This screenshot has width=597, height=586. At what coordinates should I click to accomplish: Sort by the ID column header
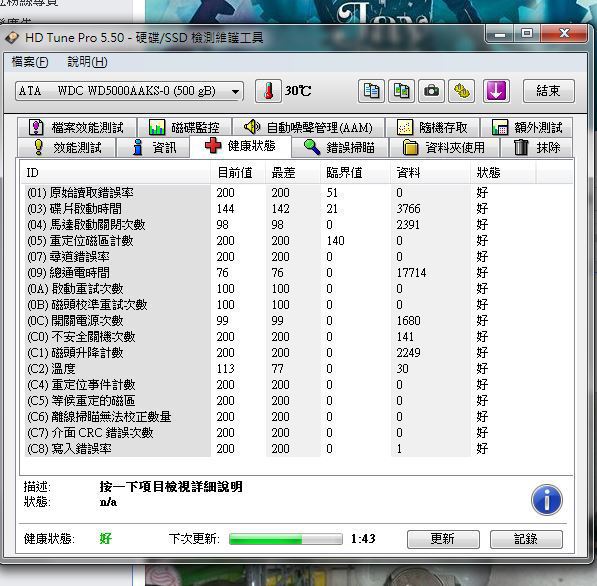[115, 173]
